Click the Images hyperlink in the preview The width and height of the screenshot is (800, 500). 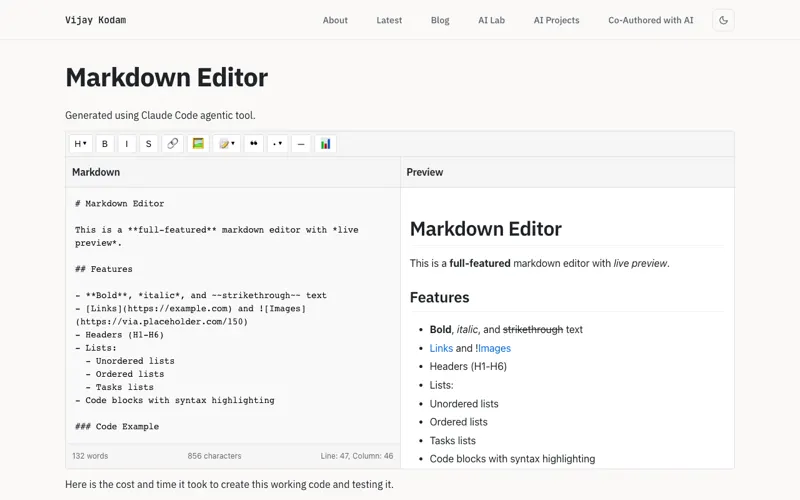(494, 348)
